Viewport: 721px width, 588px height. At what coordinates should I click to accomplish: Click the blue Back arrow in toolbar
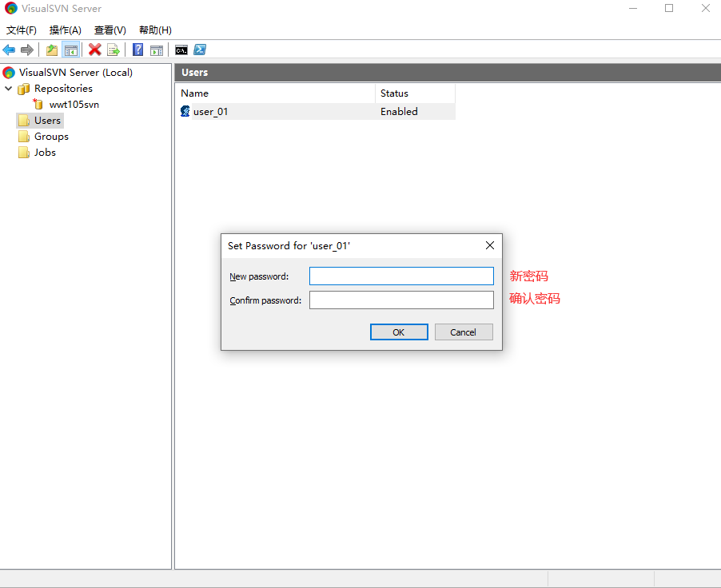(10, 50)
